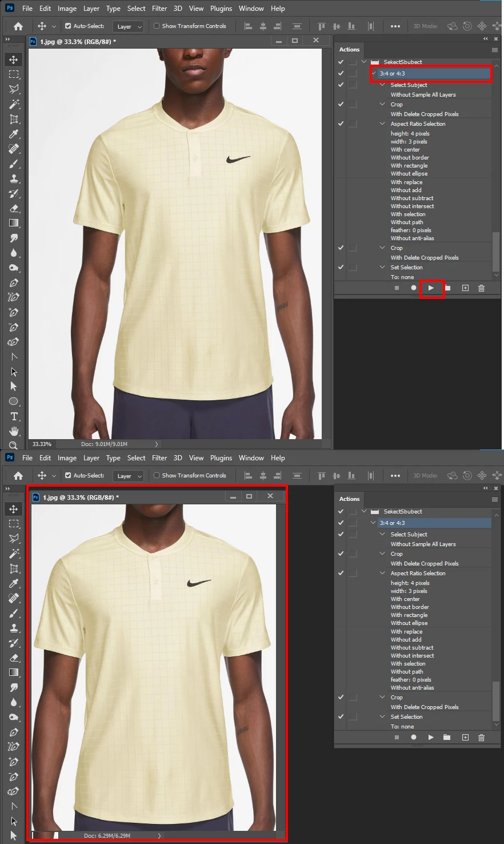Create new action in upper Actions panel
Viewport: 504px width, 844px height.
(465, 288)
